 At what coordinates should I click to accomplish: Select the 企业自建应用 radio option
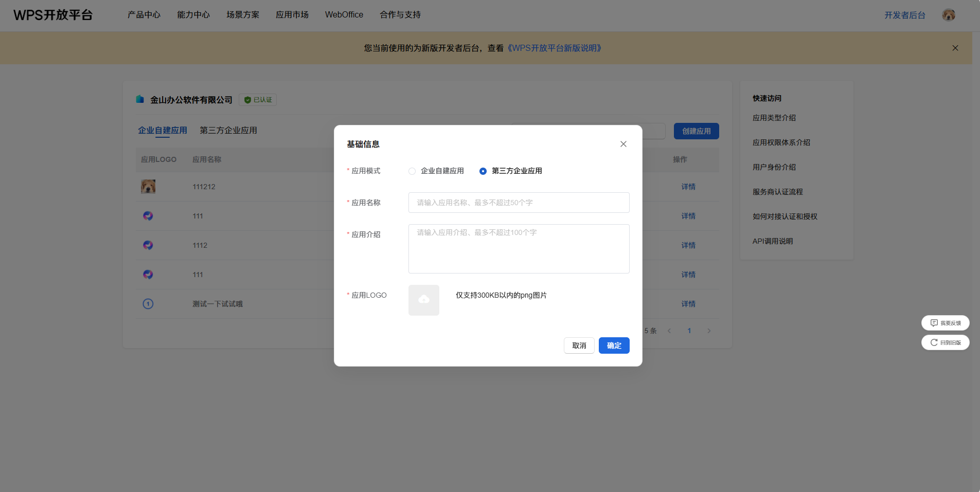pos(412,171)
